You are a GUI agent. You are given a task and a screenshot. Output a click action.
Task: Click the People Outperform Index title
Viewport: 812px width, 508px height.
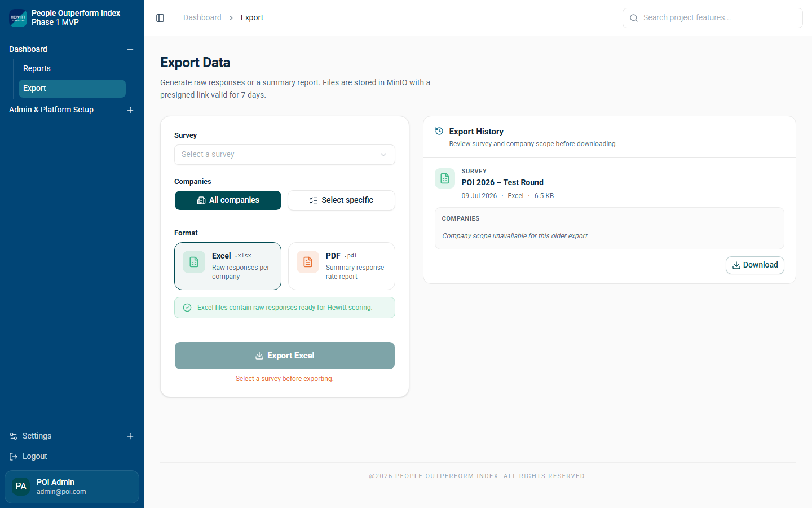(x=76, y=13)
